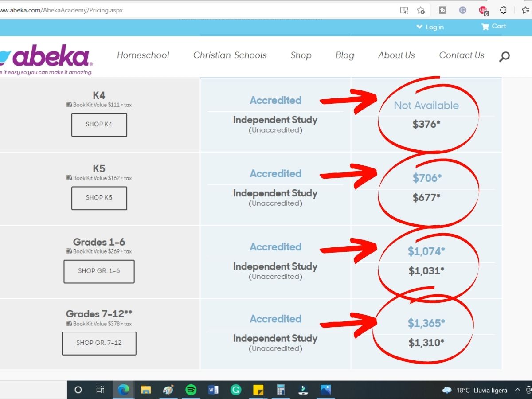Click 'Independent Study' in the K5 row
The width and height of the screenshot is (532, 399).
point(275,193)
